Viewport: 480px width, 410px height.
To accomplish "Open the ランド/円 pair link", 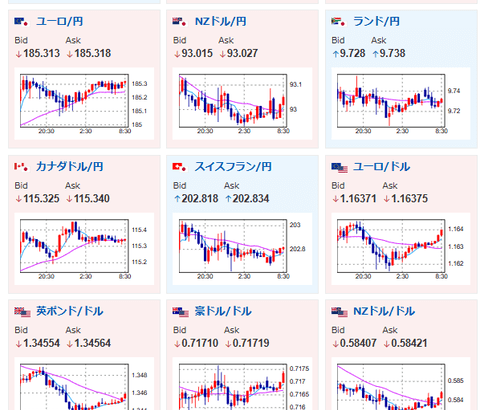I will pos(376,22).
